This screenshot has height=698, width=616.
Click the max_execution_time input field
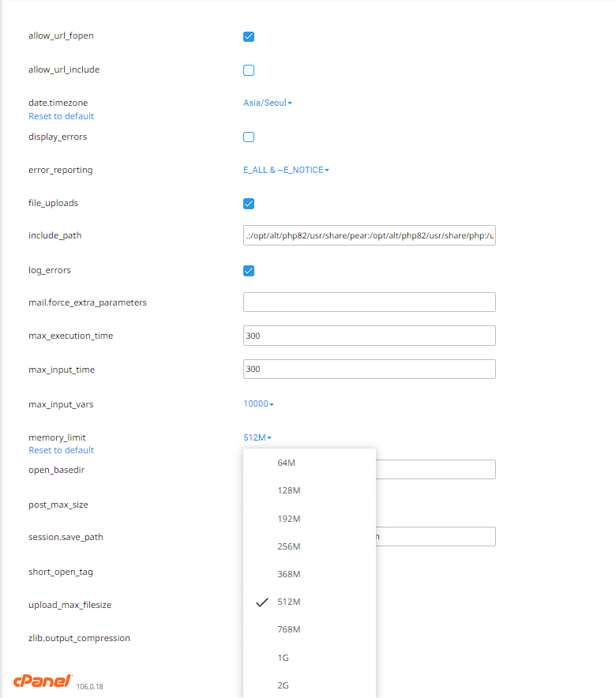click(370, 336)
